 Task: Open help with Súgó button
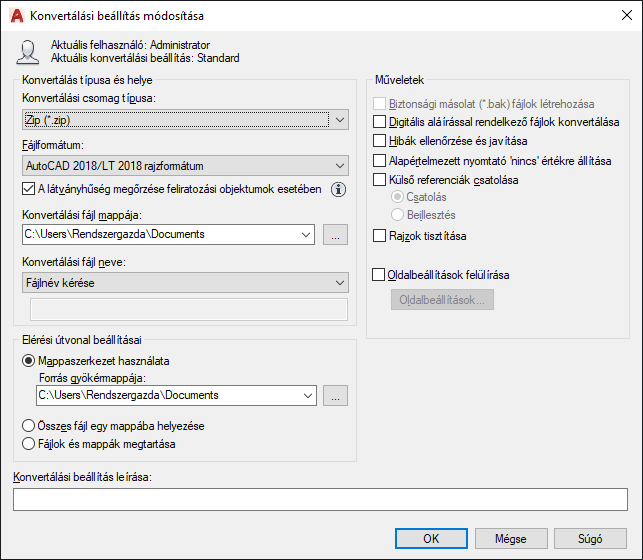tap(590, 538)
